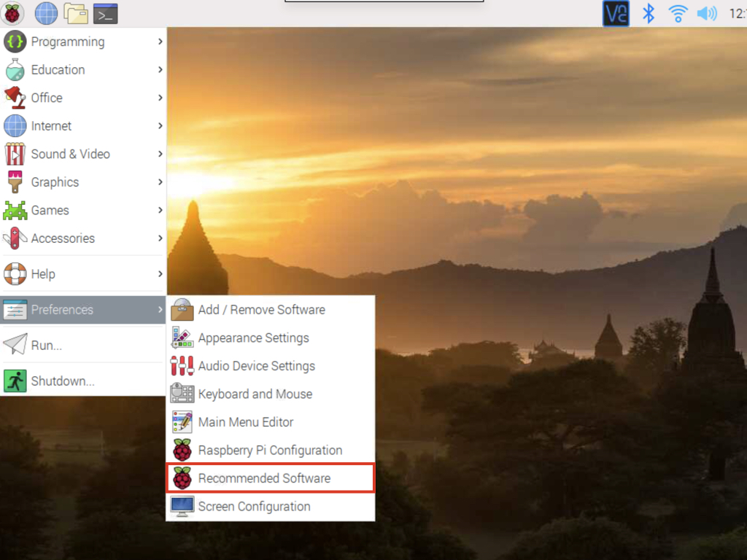Select Audio Device Settings entry
Screen dimensions: 747x560
[x=270, y=366]
